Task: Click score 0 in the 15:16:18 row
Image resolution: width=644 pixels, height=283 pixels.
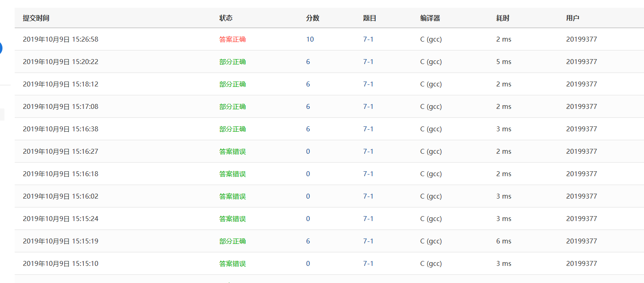Action: tap(308, 174)
